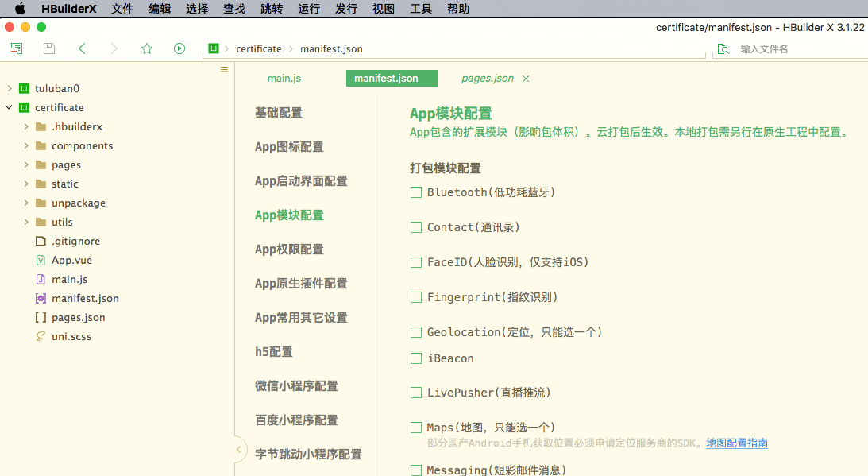Click the green project icon in breadcrumb

pos(214,48)
